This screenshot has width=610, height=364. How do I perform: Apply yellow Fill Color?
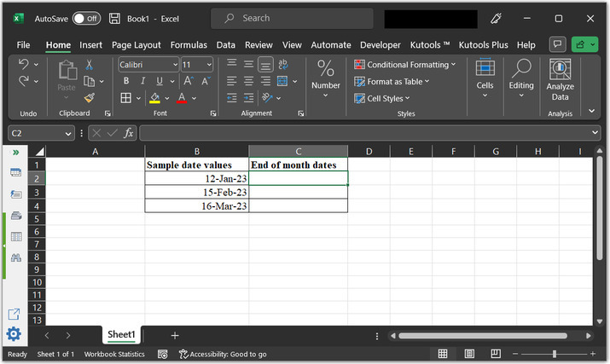pos(154,98)
